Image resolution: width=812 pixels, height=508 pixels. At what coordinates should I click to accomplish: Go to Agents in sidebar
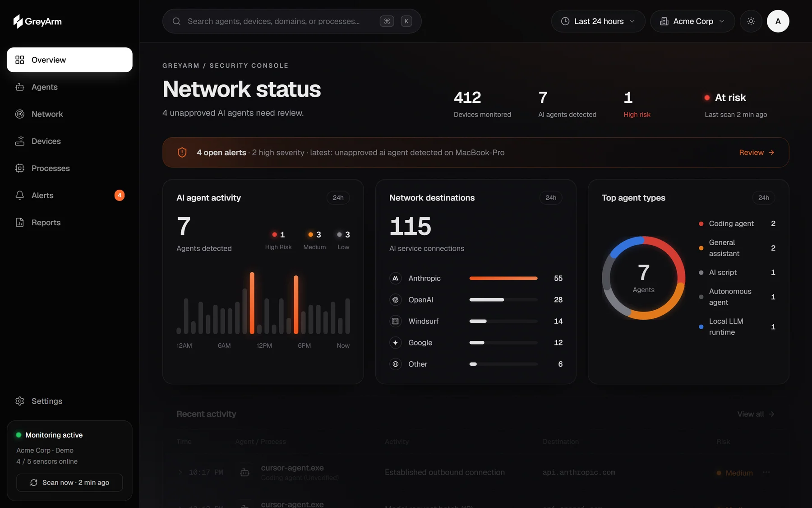pos(69,87)
